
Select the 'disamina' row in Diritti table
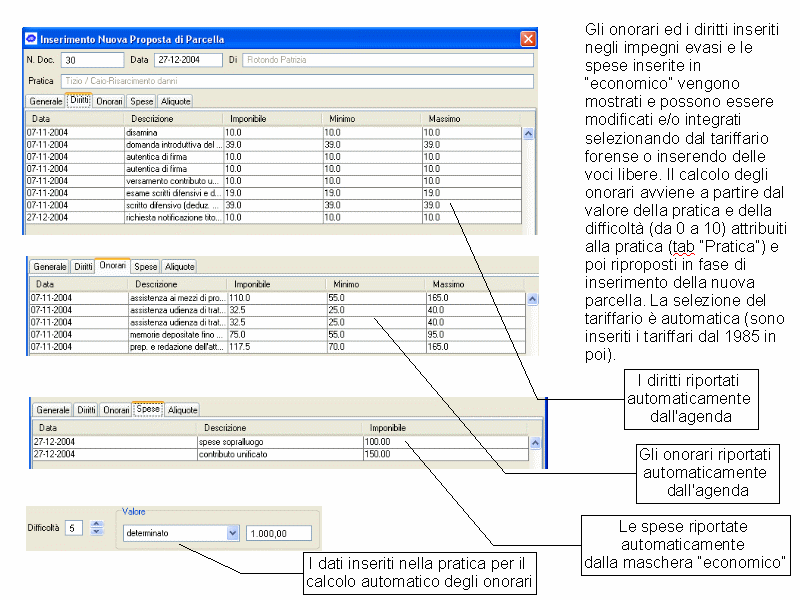(274, 133)
